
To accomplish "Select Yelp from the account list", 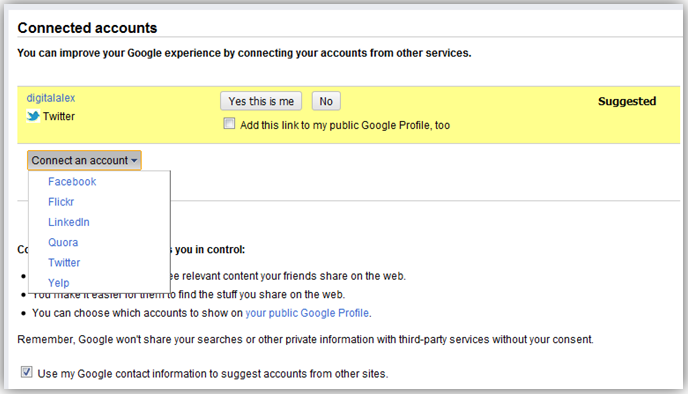I will tap(59, 283).
